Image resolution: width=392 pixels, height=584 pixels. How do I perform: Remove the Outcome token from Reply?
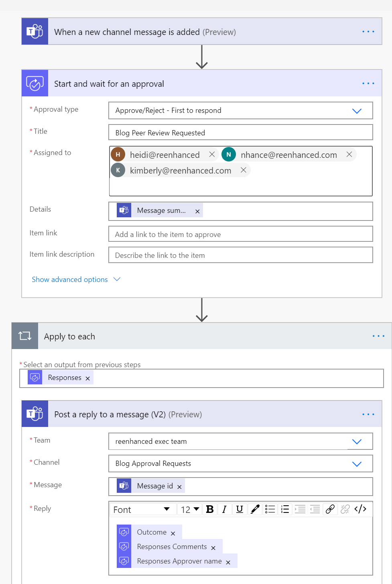point(173,532)
